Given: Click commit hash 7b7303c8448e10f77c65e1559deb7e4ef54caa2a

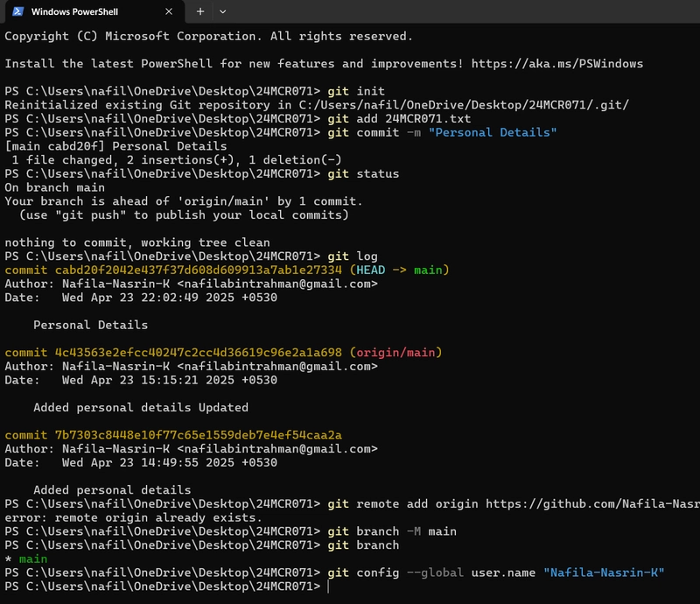Looking at the screenshot, I should [x=199, y=435].
